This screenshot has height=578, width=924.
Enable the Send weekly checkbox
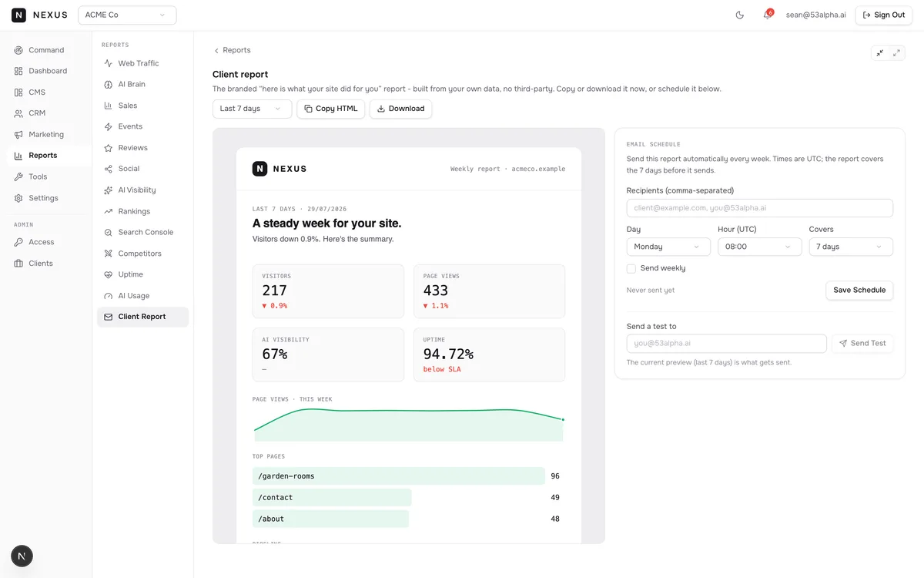tap(631, 268)
